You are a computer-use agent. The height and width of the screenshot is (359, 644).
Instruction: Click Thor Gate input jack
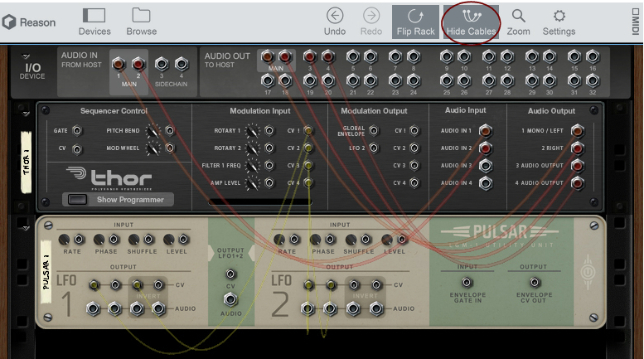[x=77, y=131]
